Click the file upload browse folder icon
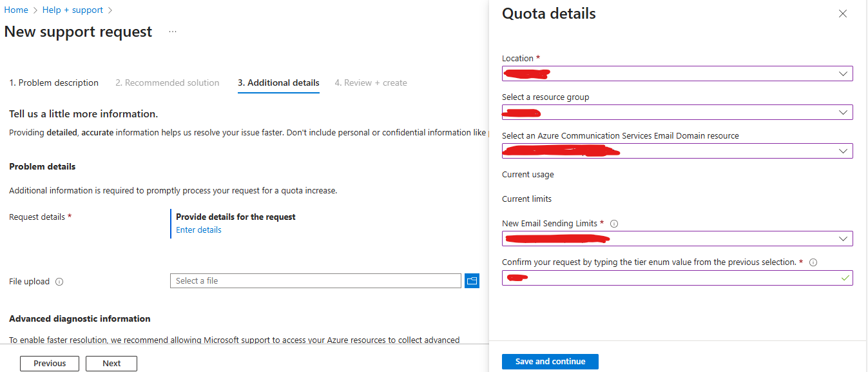868x372 pixels. (472, 281)
